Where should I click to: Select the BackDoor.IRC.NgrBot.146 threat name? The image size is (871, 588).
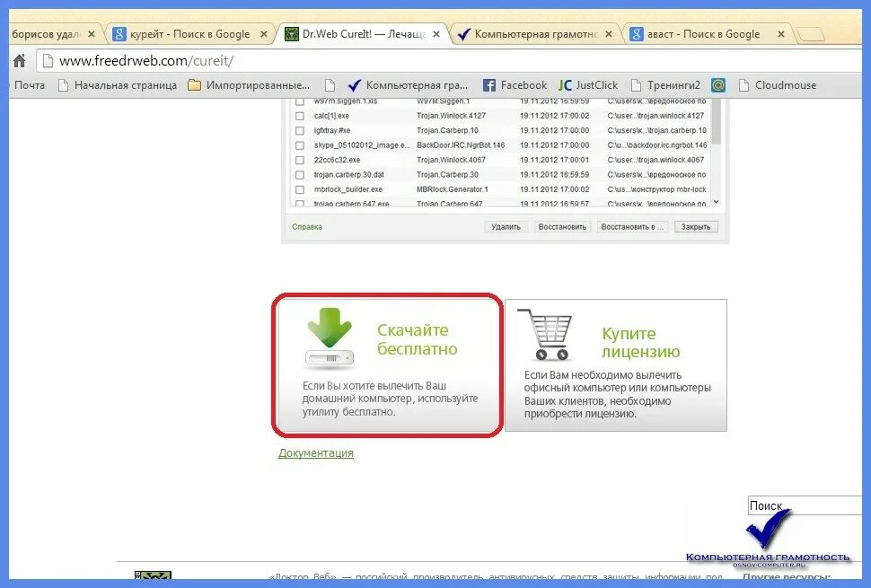[461, 145]
